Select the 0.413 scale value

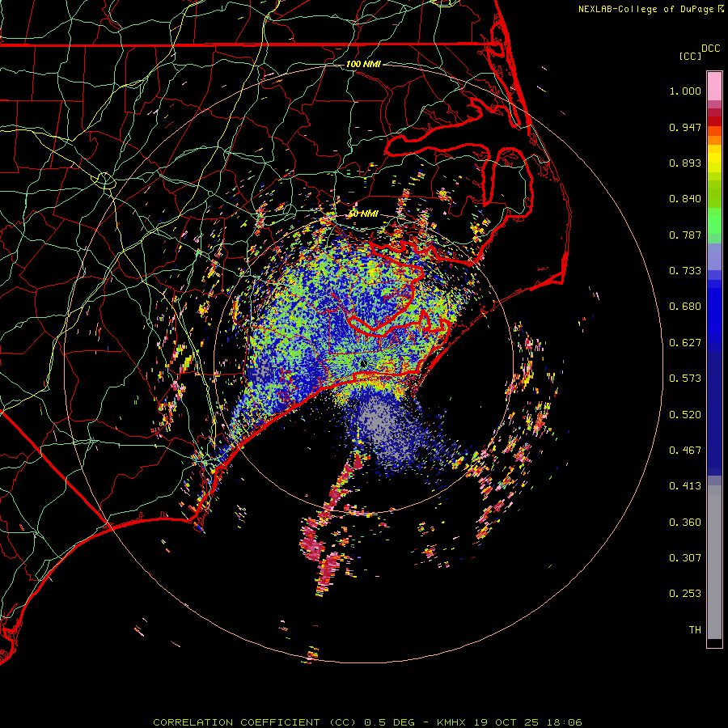click(685, 486)
